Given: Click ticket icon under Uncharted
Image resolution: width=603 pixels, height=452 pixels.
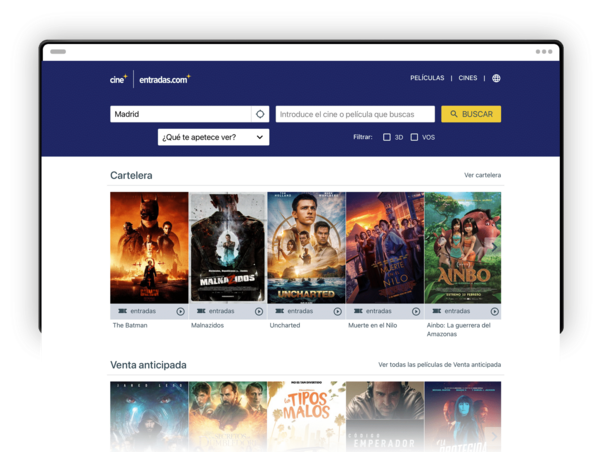Looking at the screenshot, I should 280,311.
